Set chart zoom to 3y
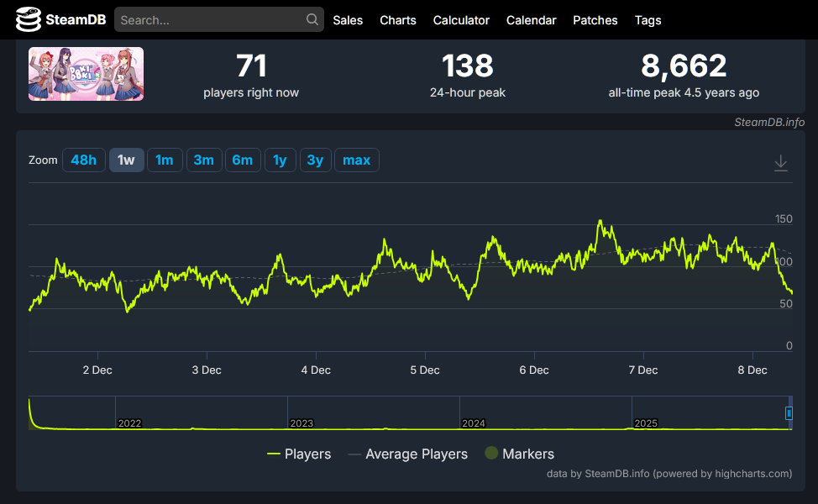Screen dimensions: 818x504 315,160
